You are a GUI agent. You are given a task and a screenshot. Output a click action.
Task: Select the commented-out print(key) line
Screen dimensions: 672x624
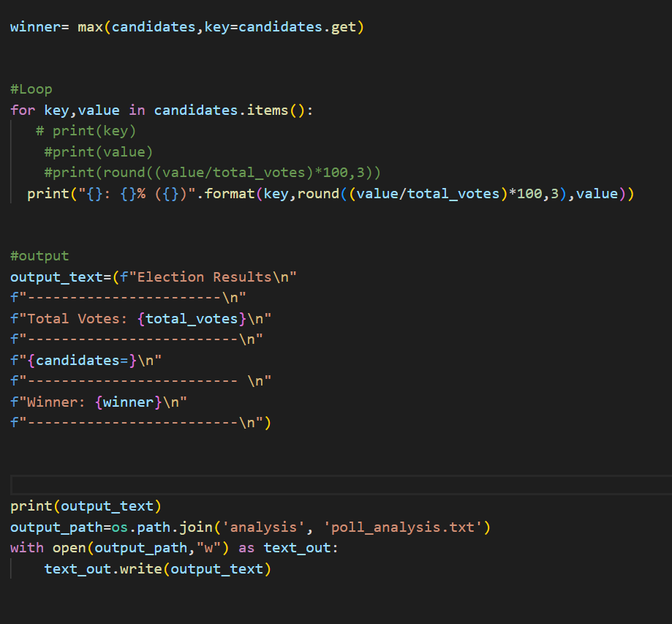86,130
